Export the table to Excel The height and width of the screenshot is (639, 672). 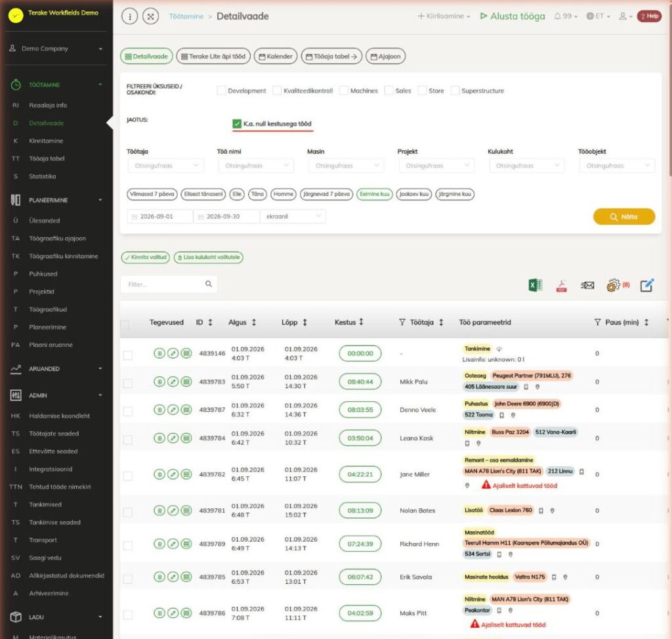pyautogui.click(x=535, y=285)
